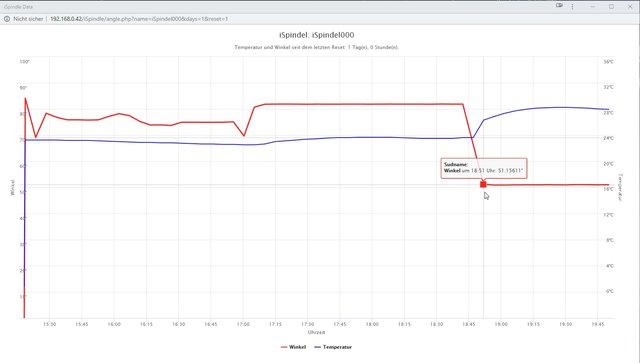Image resolution: width=640 pixels, height=363 pixels.
Task: Click the cast icon in the title bar
Action: (x=559, y=6)
